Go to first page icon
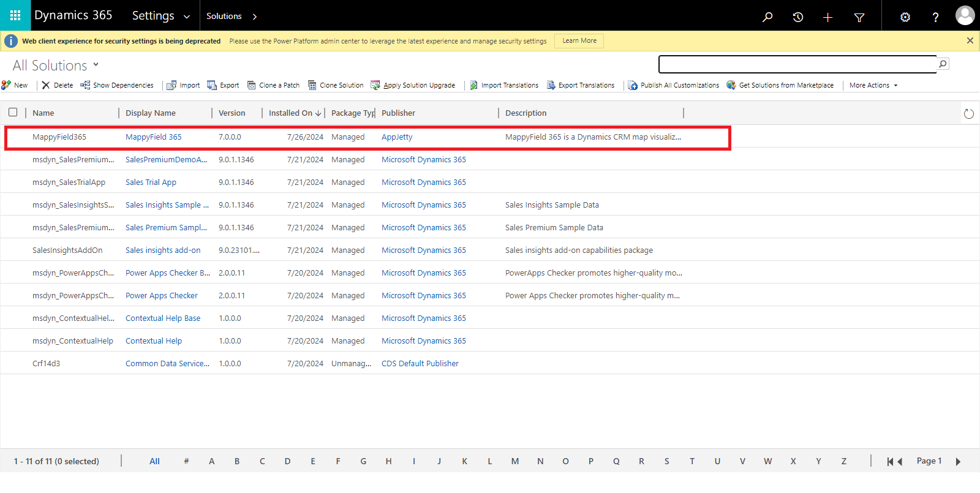980x493 pixels. [x=889, y=462]
